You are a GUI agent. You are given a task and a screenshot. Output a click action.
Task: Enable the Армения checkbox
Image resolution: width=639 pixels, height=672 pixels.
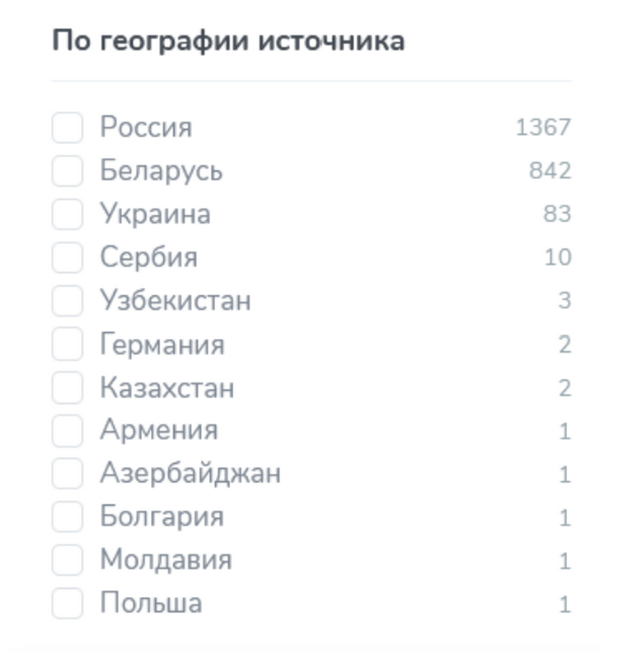click(x=67, y=431)
